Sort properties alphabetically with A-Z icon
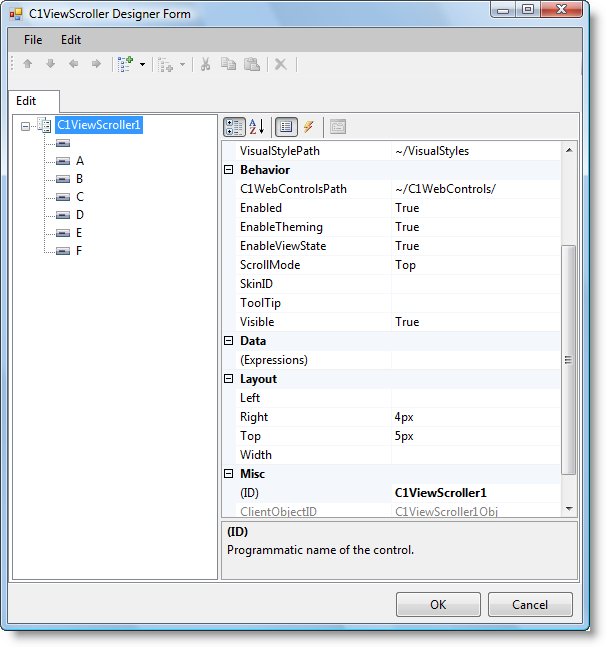This screenshot has width=606, height=647. pos(256,127)
